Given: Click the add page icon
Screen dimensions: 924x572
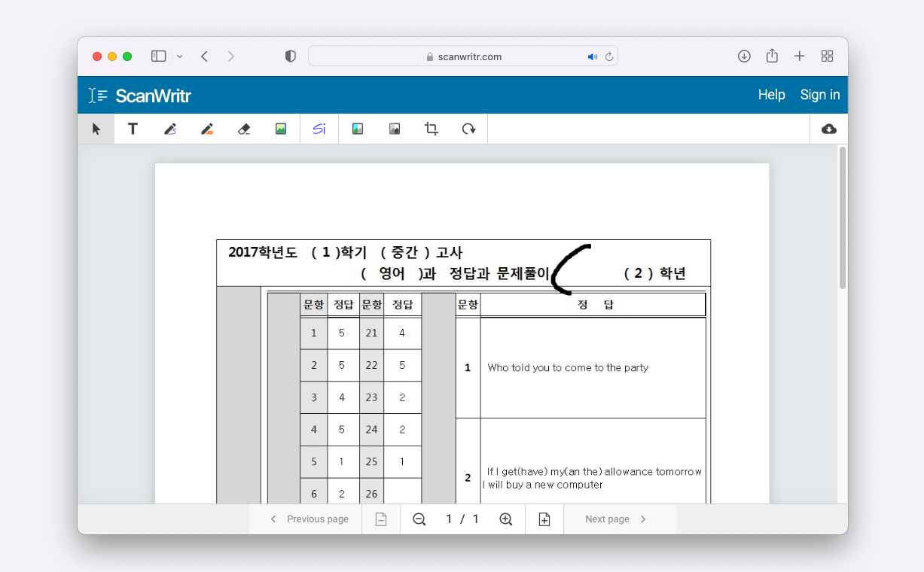Looking at the screenshot, I should [x=544, y=519].
